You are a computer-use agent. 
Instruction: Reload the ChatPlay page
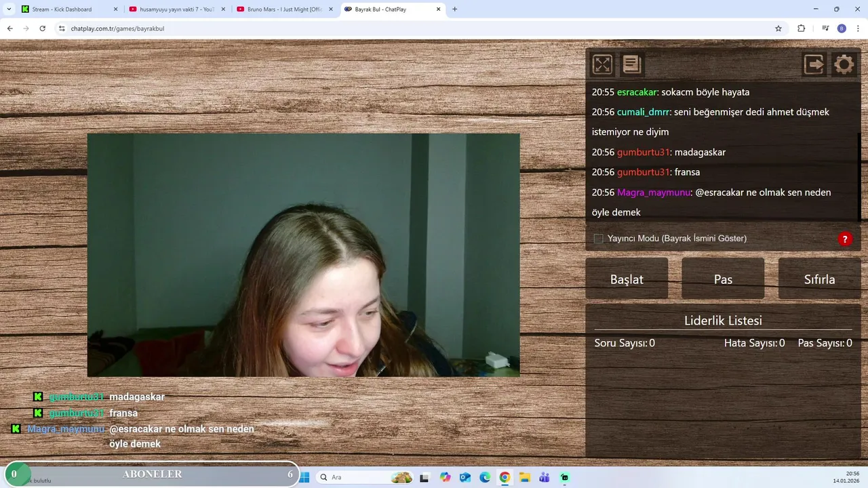click(x=42, y=28)
